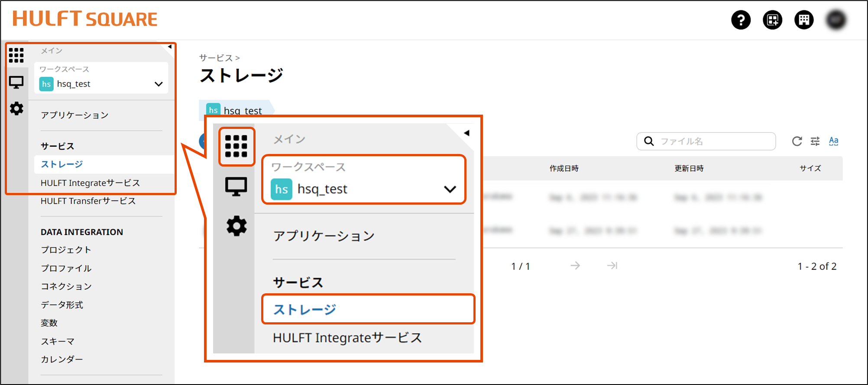Open HULFT Integrateサービス in sidebar
The height and width of the screenshot is (385, 868).
[90, 183]
